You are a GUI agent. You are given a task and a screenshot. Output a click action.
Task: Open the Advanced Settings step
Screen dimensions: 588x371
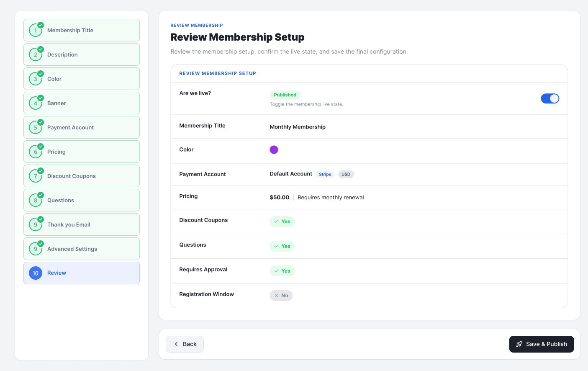click(x=82, y=249)
